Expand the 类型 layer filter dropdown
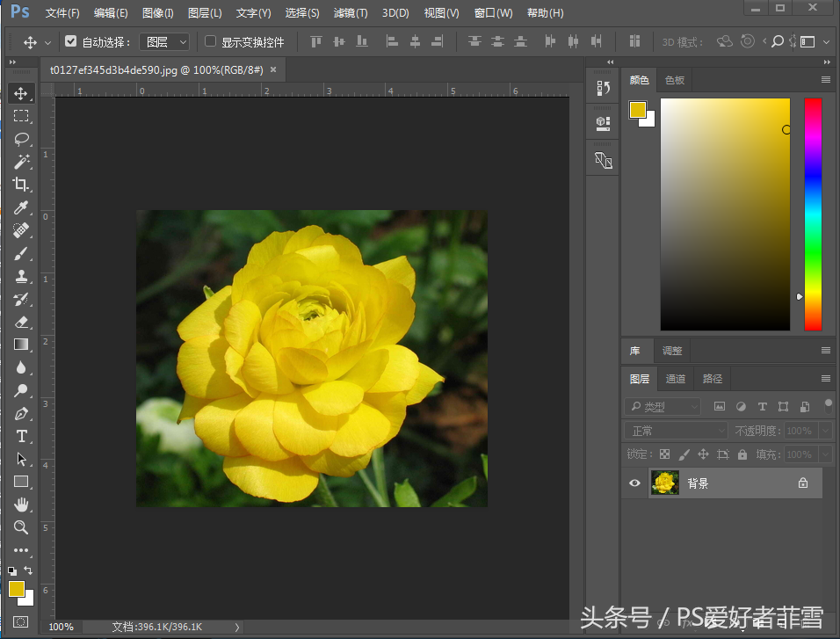This screenshot has width=840, height=639. coord(663,407)
